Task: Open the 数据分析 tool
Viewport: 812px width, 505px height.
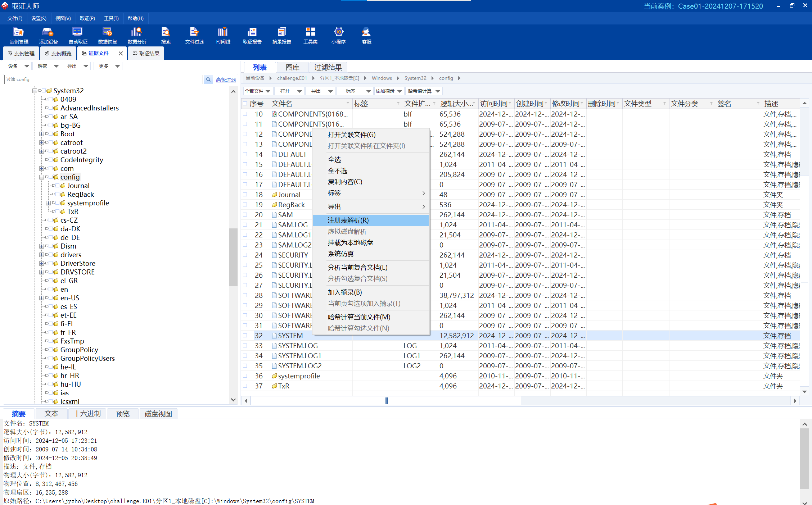Action: tap(137, 36)
